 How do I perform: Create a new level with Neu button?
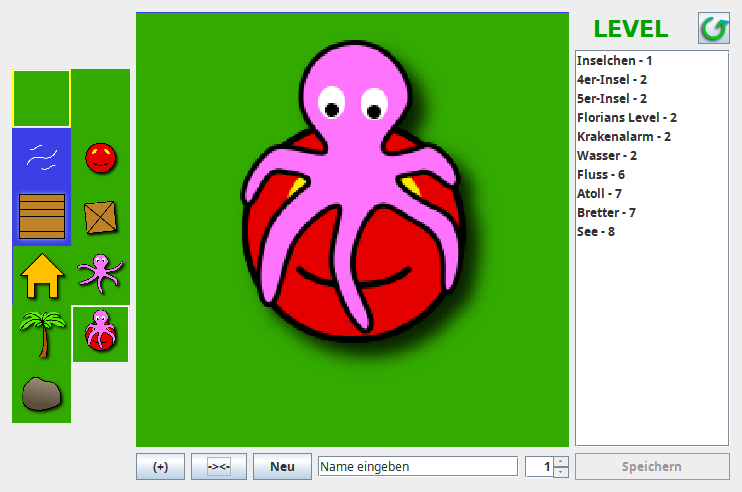coord(283,466)
